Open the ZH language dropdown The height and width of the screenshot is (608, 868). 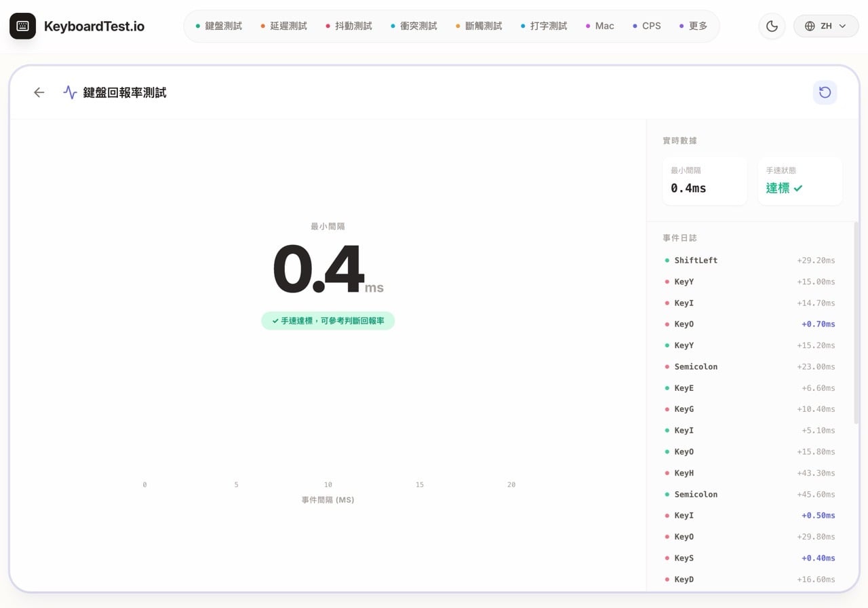(x=826, y=26)
